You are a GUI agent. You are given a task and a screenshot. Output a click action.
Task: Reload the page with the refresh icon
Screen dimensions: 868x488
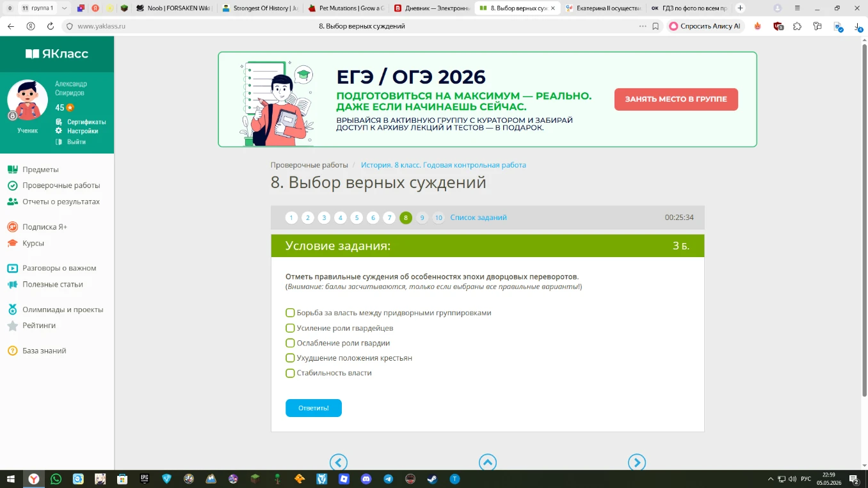[x=51, y=26]
